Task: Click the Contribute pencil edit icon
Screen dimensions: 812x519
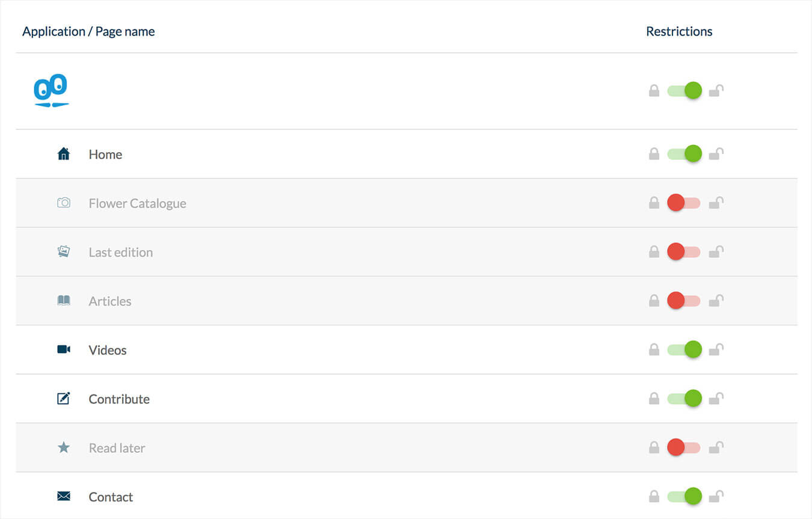Action: [64, 398]
